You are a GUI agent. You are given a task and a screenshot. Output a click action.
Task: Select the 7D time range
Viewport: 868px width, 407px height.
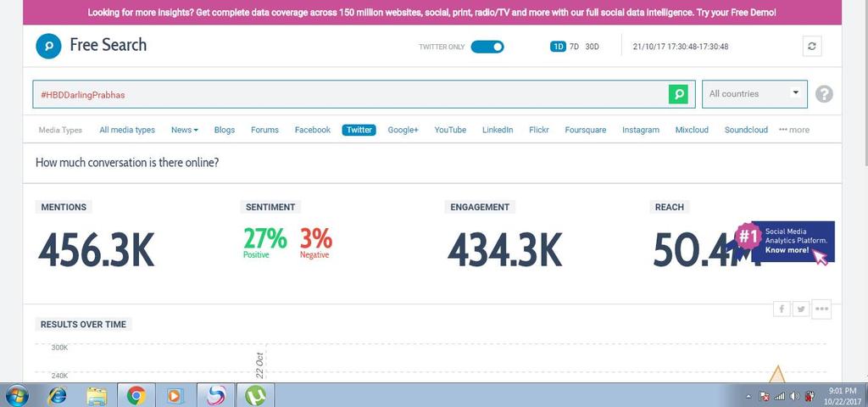click(574, 47)
